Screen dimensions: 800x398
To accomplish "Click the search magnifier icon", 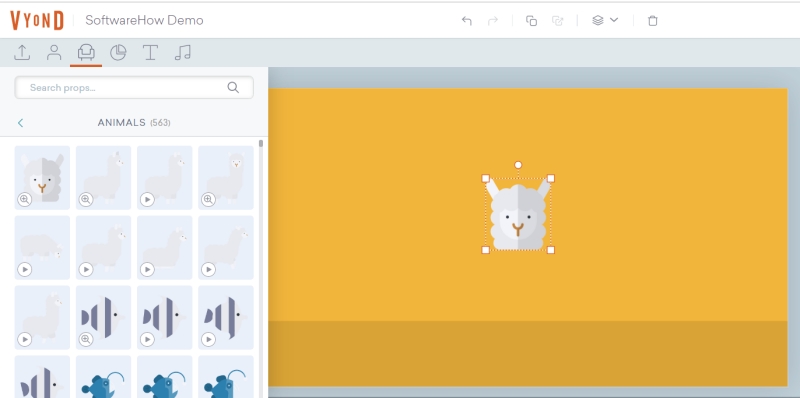I will [233, 87].
